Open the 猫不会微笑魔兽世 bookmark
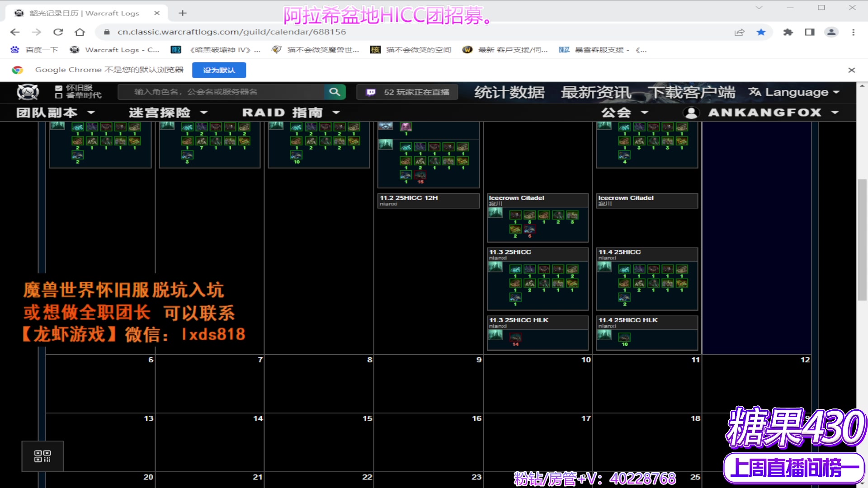Image resolution: width=868 pixels, height=488 pixels. (316, 50)
